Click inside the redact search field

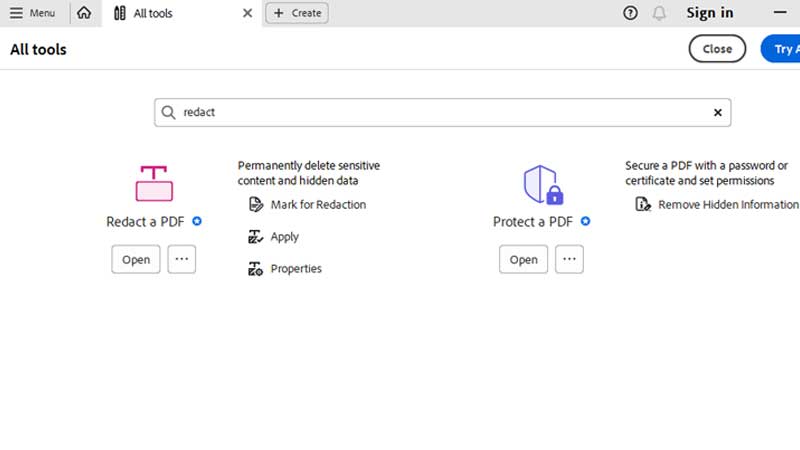pyautogui.click(x=440, y=113)
